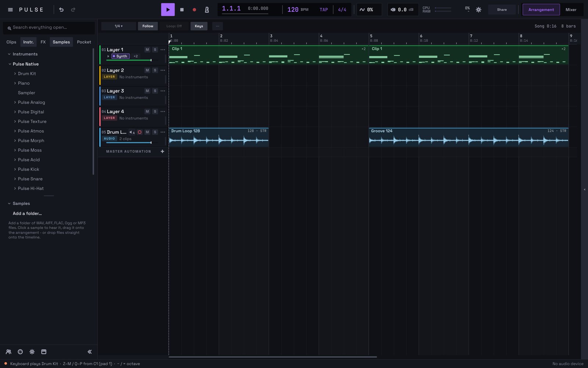Open the MIDI connector icon in sidebar footer
This screenshot has width=588, height=368.
(20, 352)
